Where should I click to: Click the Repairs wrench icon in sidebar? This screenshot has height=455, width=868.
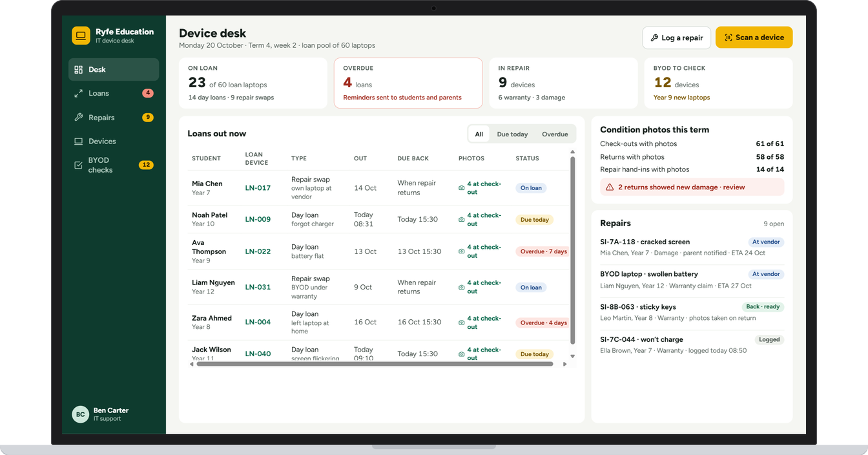pyautogui.click(x=78, y=117)
